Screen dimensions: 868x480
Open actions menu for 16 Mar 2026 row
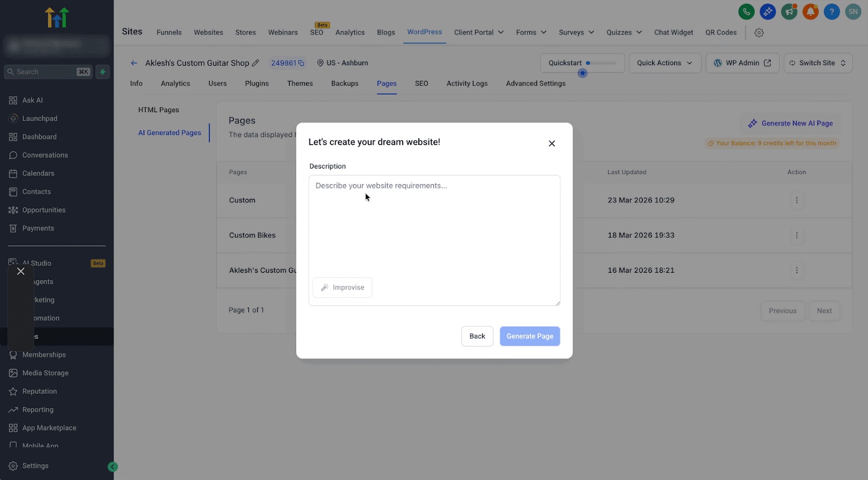(796, 270)
